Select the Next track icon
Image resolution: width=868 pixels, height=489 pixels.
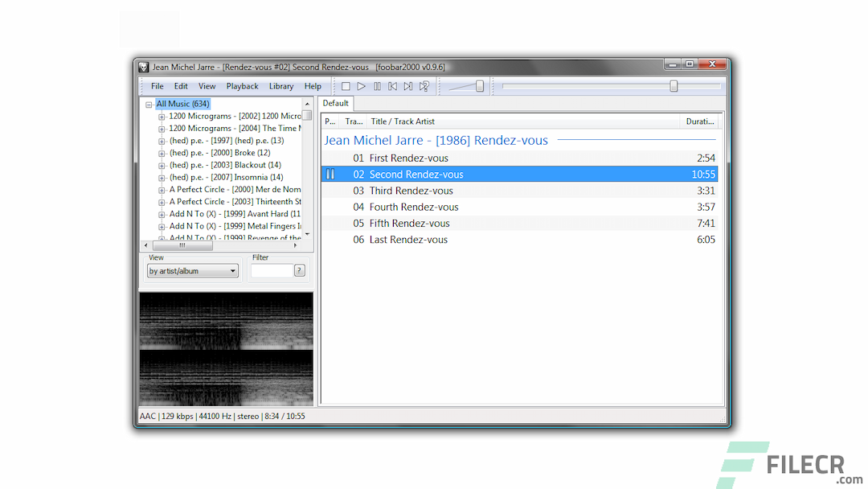tap(407, 86)
